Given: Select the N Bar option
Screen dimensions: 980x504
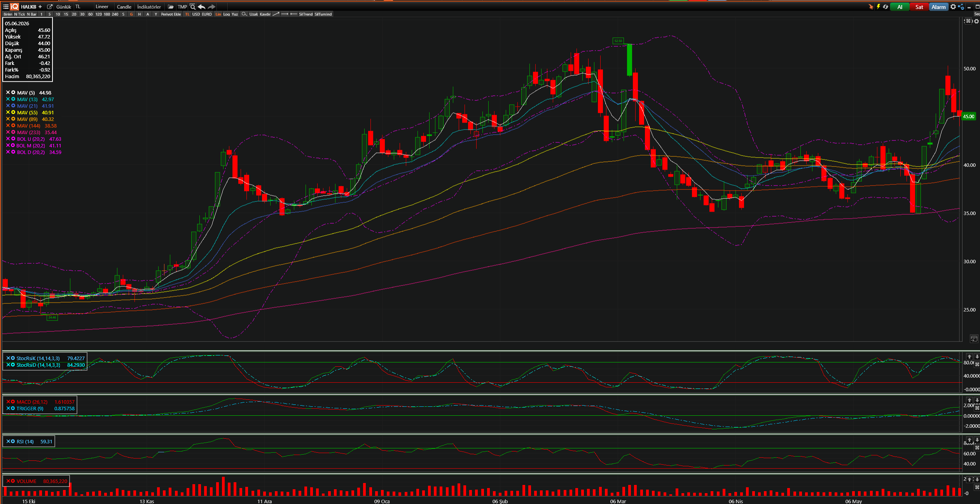Looking at the screenshot, I should [x=31, y=14].
